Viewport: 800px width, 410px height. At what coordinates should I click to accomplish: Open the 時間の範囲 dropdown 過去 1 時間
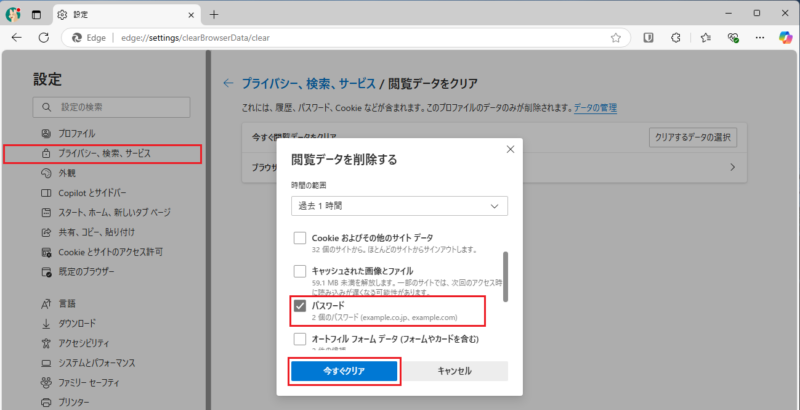(399, 206)
